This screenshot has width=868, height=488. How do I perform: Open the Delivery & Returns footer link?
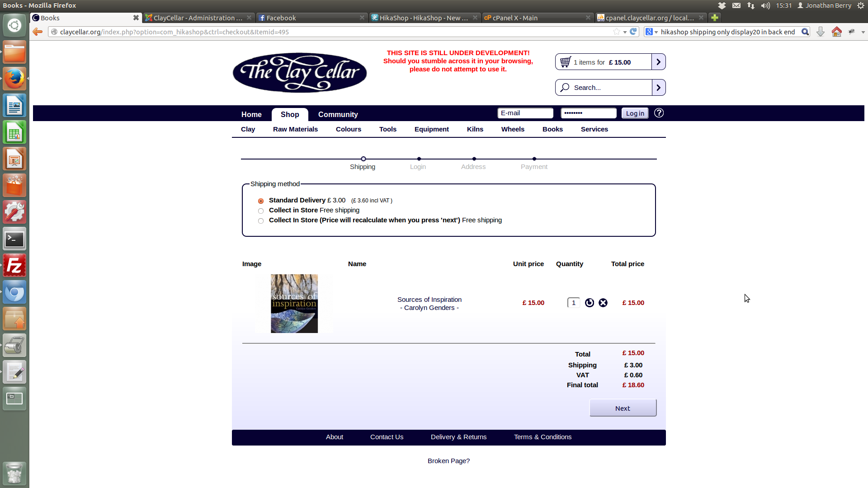tap(458, 437)
